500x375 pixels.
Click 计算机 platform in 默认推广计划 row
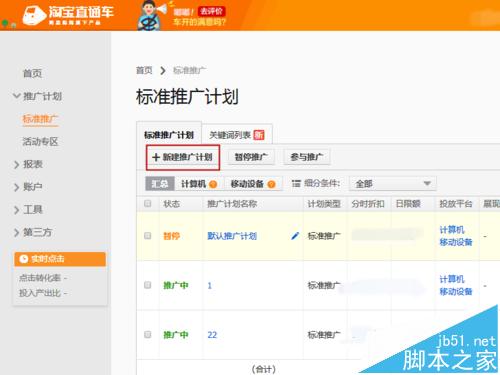click(x=452, y=230)
